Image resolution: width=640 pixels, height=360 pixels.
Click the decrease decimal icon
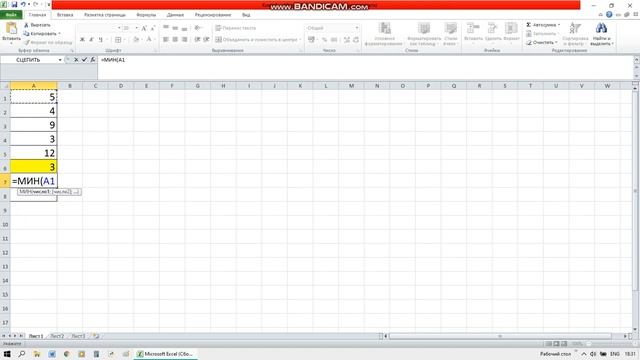click(x=356, y=40)
